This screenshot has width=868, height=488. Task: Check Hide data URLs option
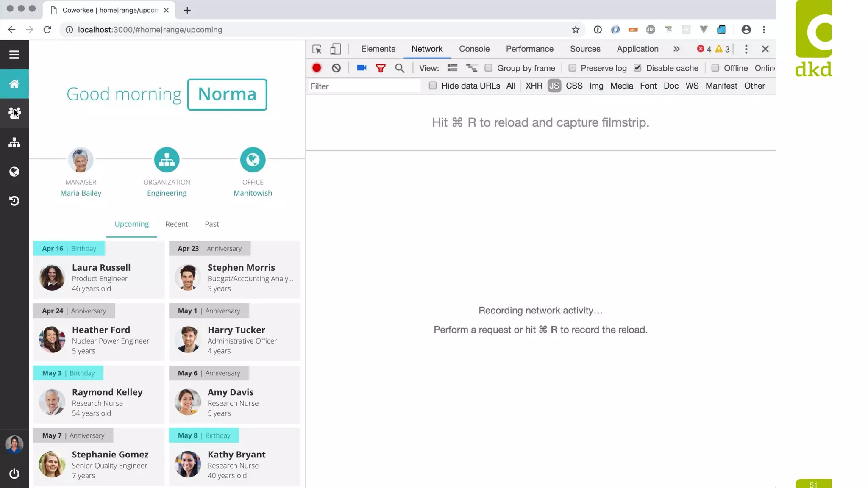click(432, 86)
